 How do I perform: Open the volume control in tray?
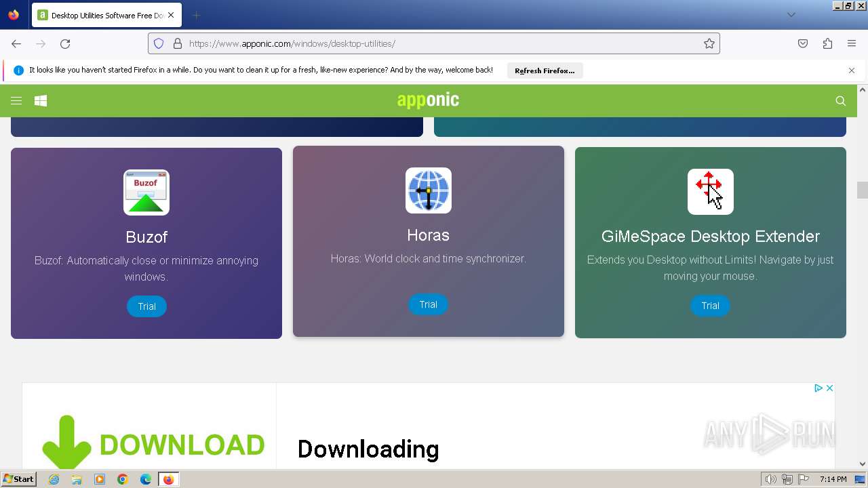[x=771, y=479]
